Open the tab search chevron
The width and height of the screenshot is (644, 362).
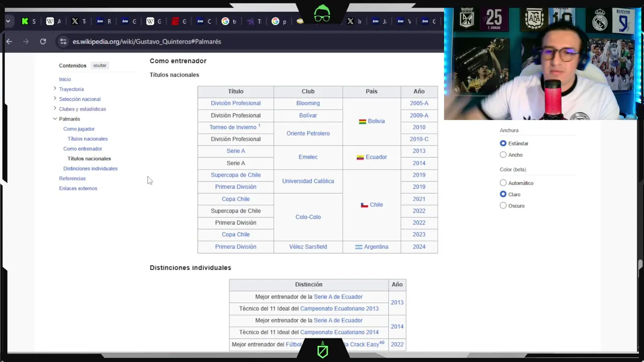8,21
